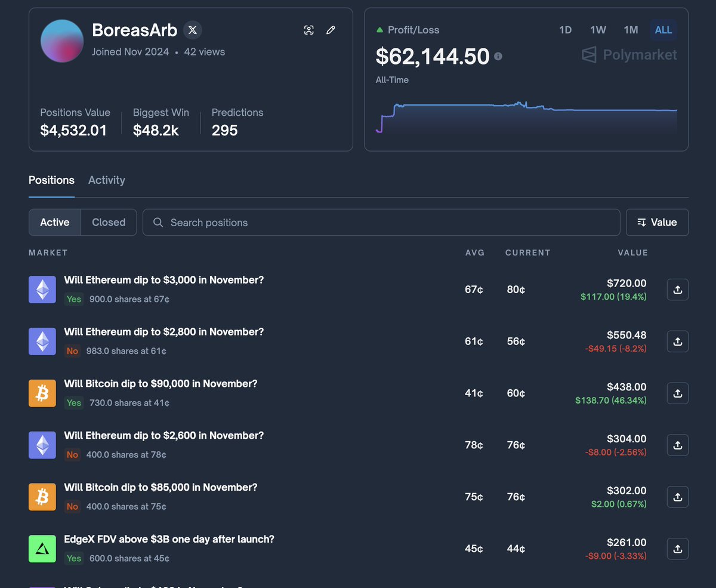This screenshot has width=716, height=588.
Task: Show the 1M profit/loss range
Action: [631, 30]
